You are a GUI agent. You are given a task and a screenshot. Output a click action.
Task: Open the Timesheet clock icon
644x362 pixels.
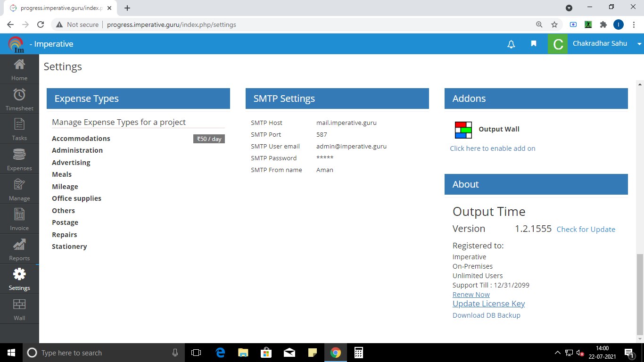click(x=19, y=95)
